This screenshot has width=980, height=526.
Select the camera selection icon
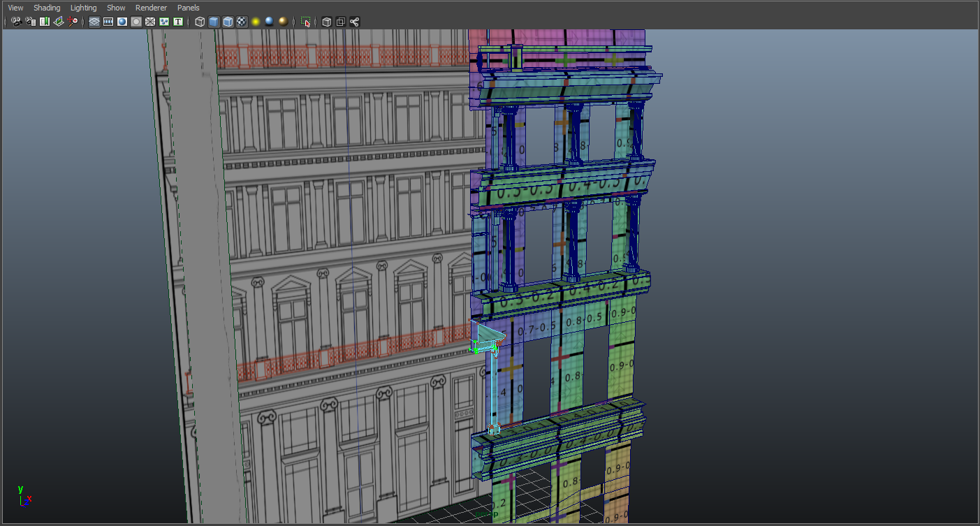(x=15, y=21)
